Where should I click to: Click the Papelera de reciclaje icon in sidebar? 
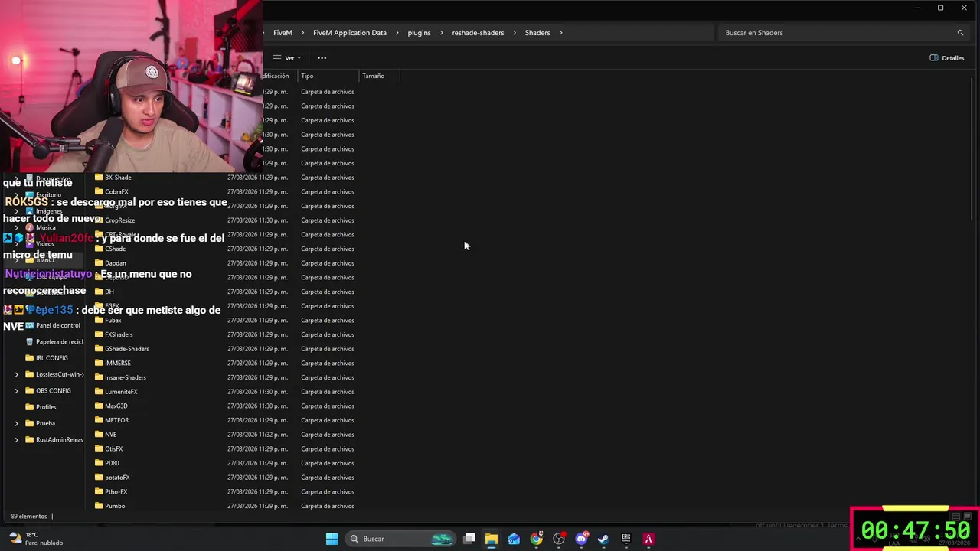pos(30,342)
